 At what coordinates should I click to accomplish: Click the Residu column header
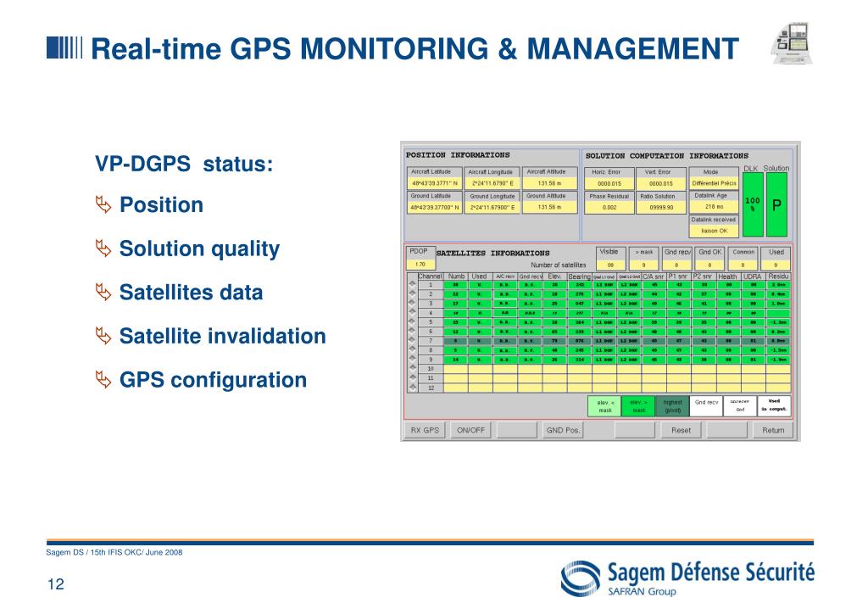778,276
